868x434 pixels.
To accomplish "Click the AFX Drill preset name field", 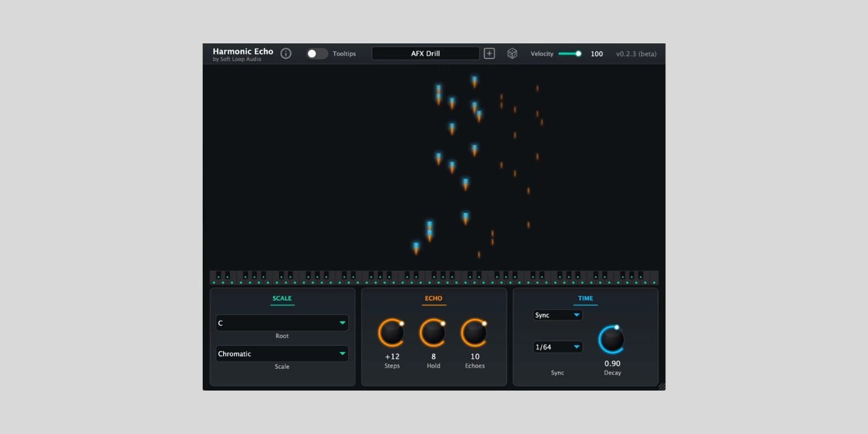I will (425, 53).
